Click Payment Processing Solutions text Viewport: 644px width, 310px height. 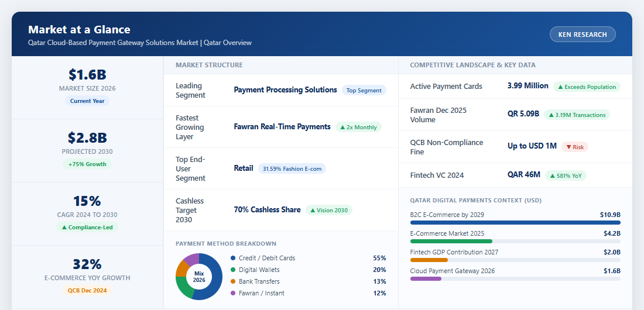click(x=286, y=90)
